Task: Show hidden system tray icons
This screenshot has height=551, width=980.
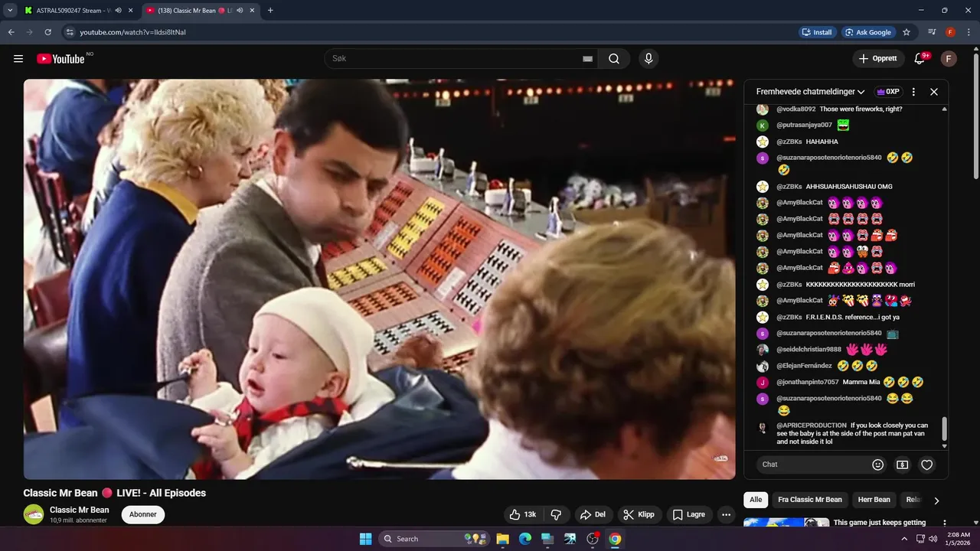Action: (x=904, y=539)
